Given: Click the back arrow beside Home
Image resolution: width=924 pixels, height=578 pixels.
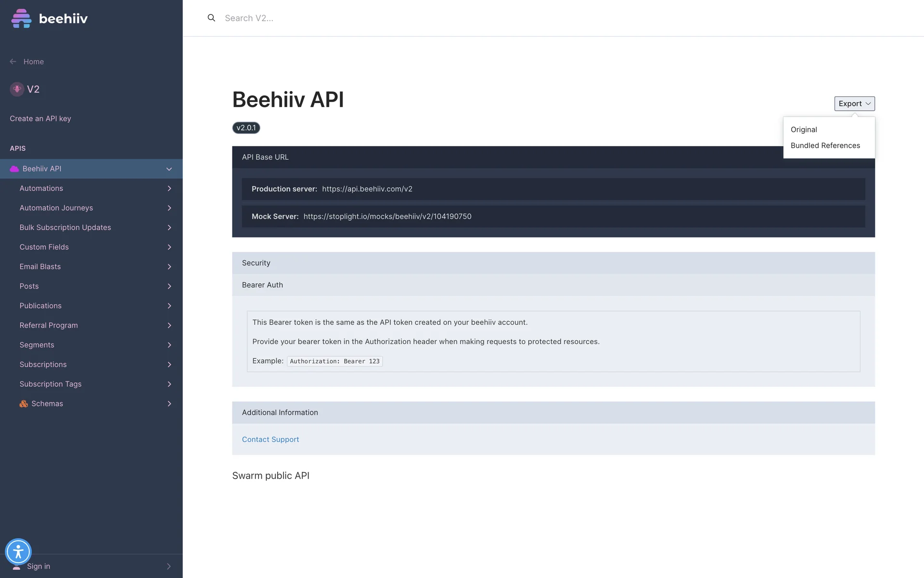Looking at the screenshot, I should 13,62.
